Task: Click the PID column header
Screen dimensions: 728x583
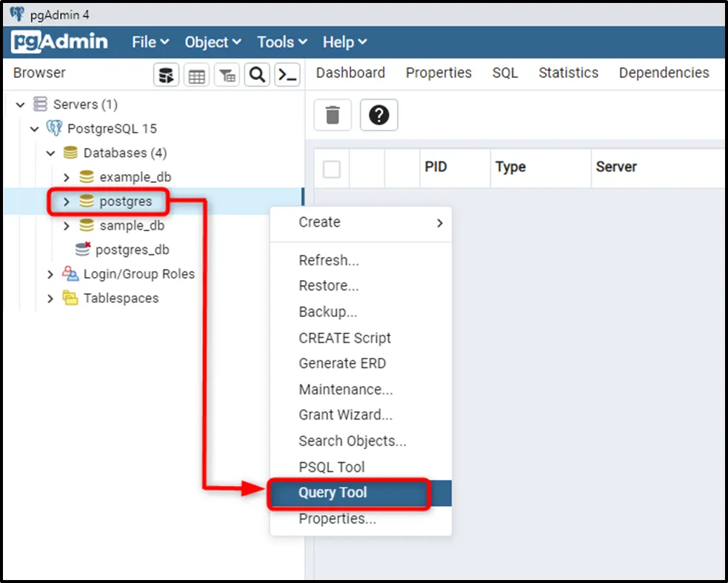Action: [x=436, y=167]
